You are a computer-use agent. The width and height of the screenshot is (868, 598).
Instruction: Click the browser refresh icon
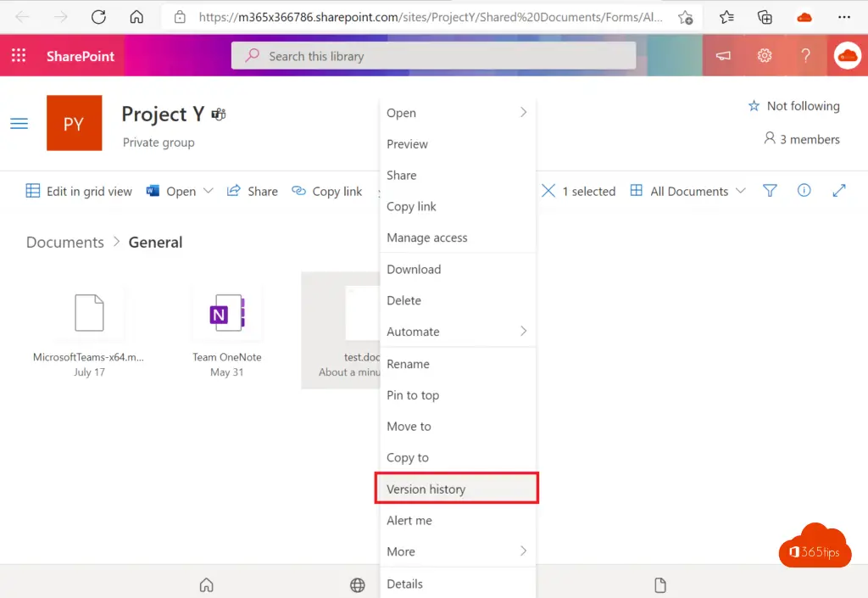(x=98, y=17)
